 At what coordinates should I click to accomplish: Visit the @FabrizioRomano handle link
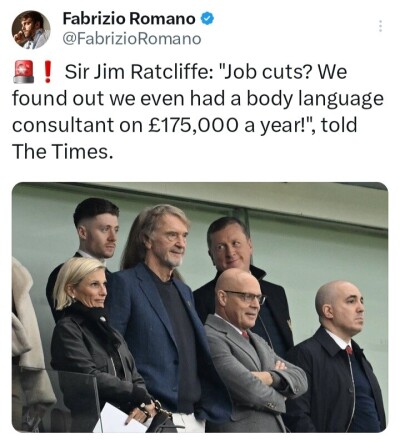coord(132,39)
